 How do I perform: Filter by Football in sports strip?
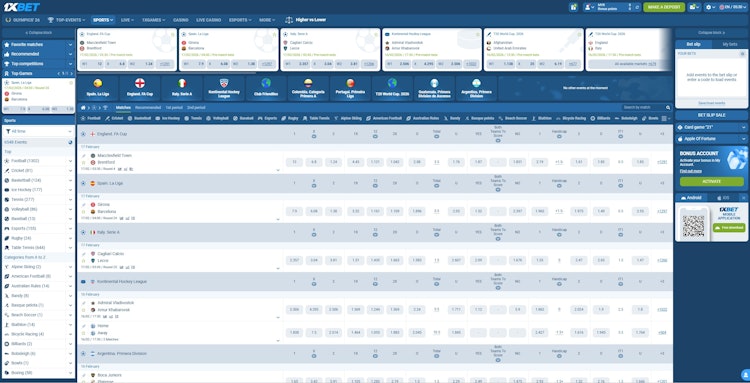[90, 118]
